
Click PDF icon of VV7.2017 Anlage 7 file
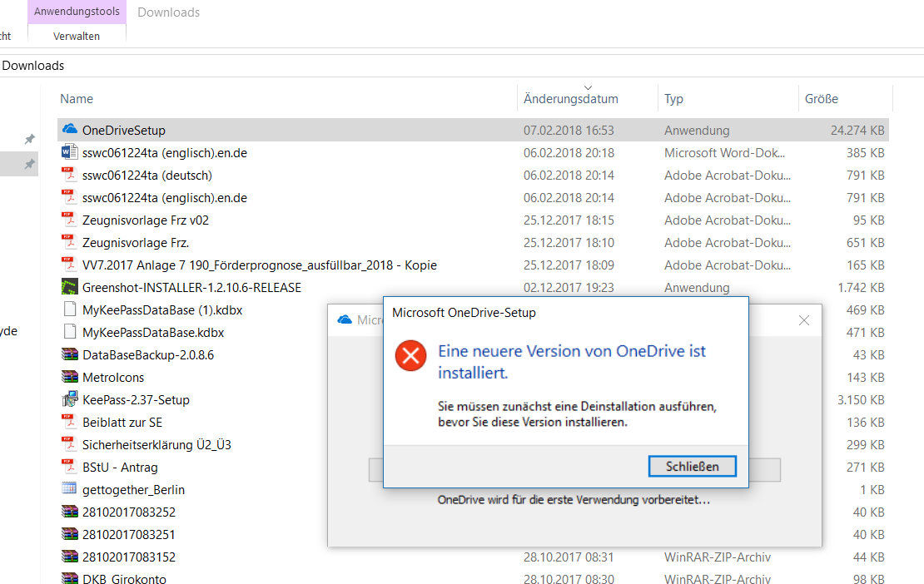point(70,265)
